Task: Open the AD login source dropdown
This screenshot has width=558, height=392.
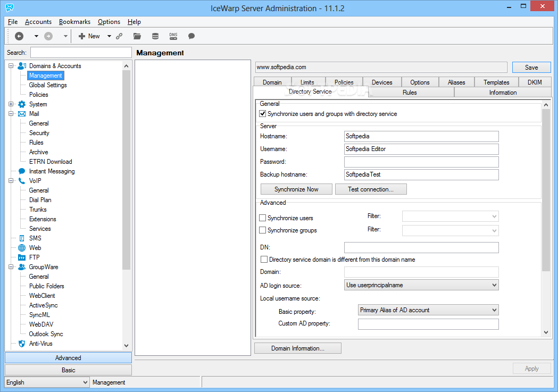Action: [421, 285]
